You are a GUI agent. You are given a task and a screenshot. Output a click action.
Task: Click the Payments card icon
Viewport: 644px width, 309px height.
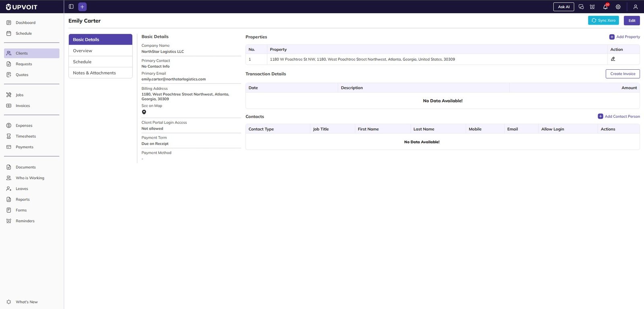9,147
